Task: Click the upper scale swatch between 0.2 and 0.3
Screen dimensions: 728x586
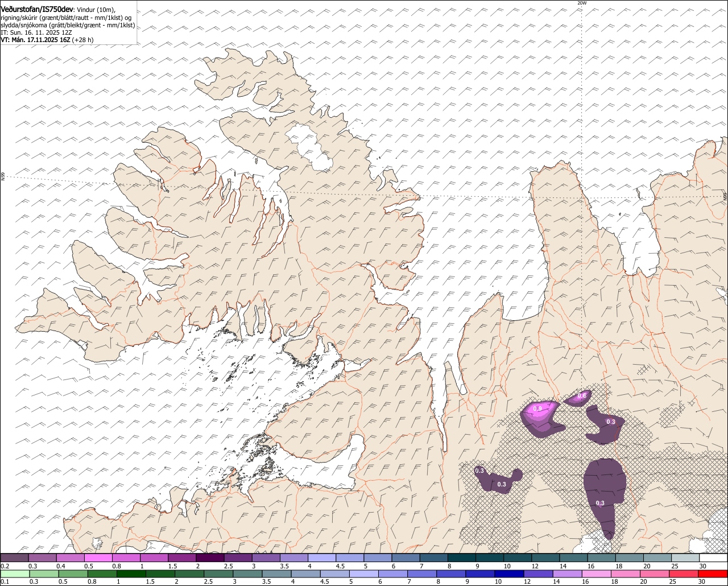Action: [14, 558]
